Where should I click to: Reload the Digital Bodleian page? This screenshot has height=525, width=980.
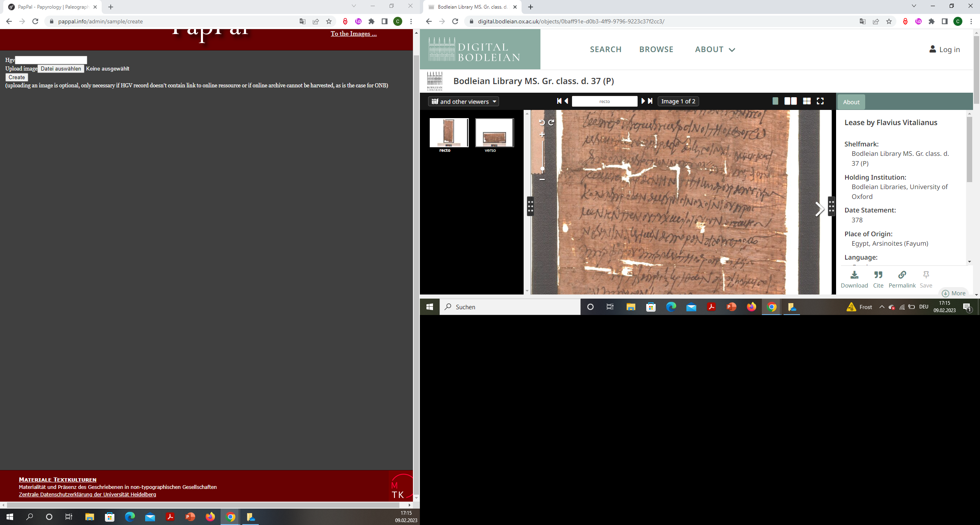pyautogui.click(x=455, y=21)
